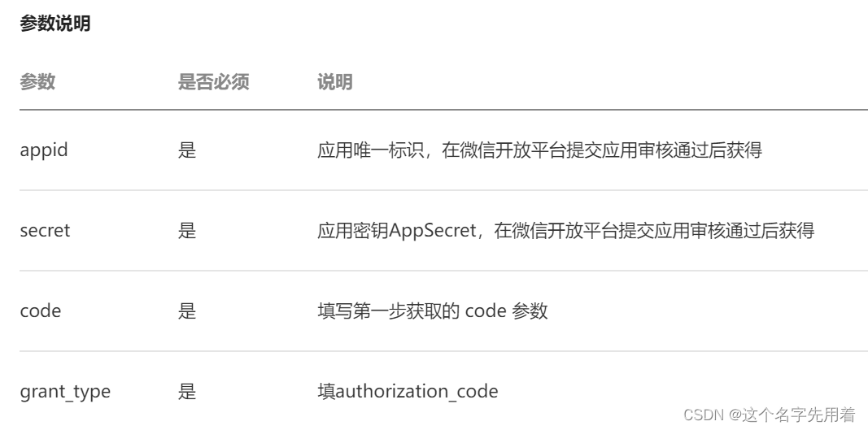Screen dimensions: 868x430
Task: Select the appid parameter name
Action: [x=44, y=150]
